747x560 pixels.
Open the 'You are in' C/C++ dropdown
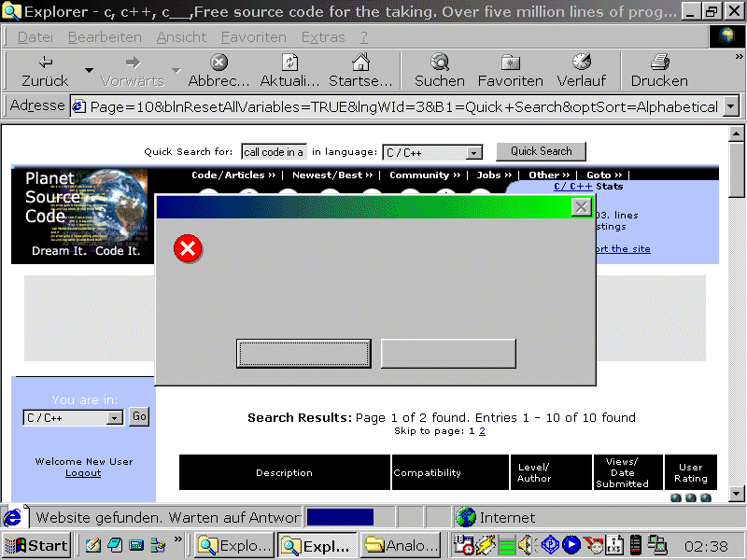pos(115,418)
